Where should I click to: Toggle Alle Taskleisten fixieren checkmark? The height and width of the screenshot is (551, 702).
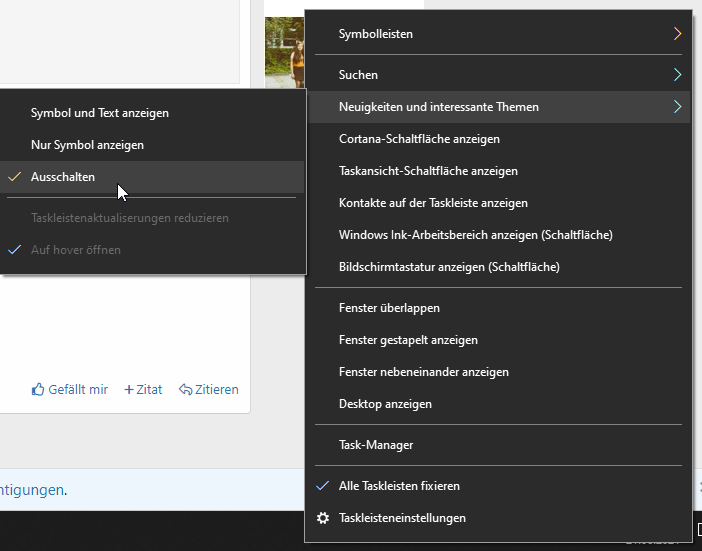click(322, 486)
